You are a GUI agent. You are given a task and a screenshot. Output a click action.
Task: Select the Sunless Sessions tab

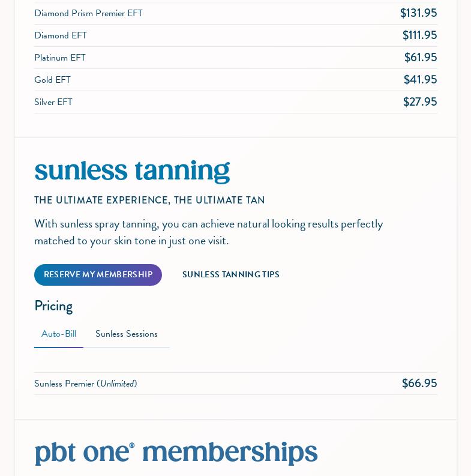(x=126, y=334)
